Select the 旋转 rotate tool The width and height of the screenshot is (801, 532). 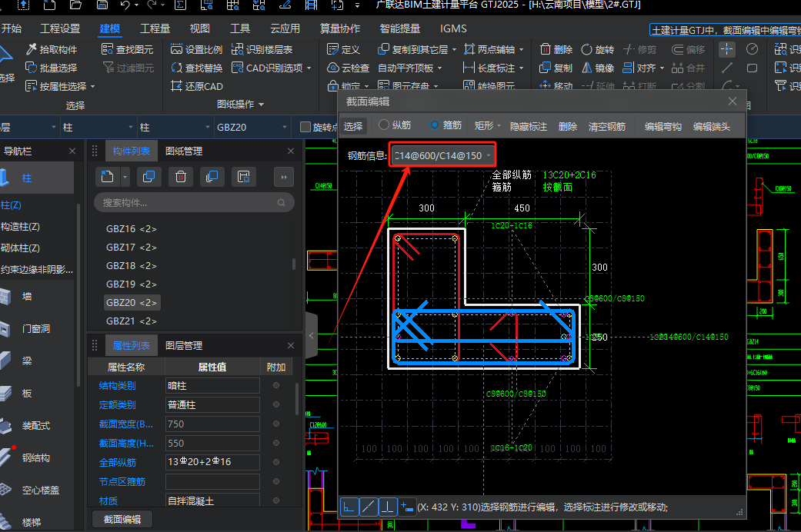coord(597,49)
